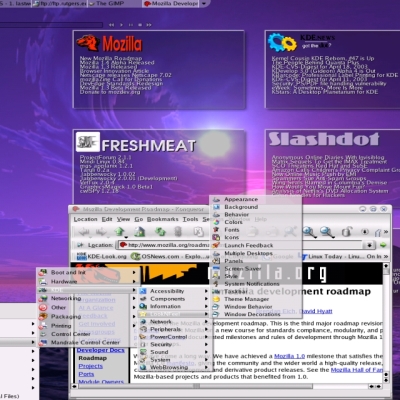Screen dimensions: 400x400
Task: Open Konqueror's Go menu
Action: [x=139, y=219]
